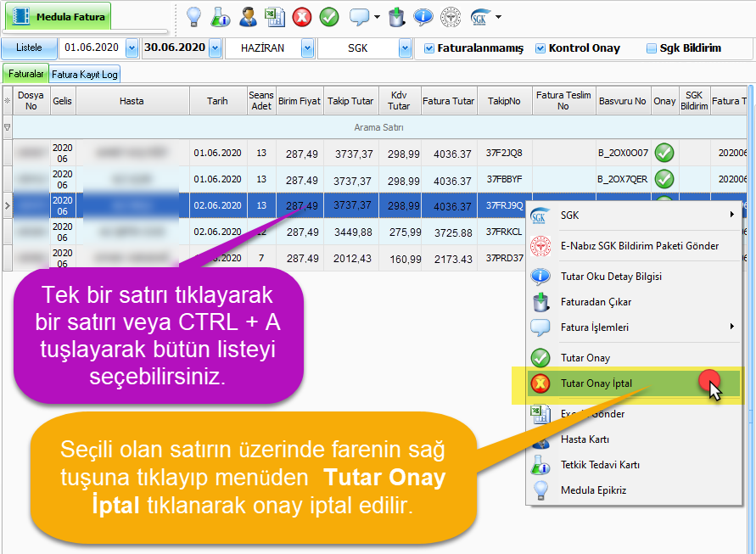
Task: Select Tutar Onay İptal menu item
Action: point(634,383)
